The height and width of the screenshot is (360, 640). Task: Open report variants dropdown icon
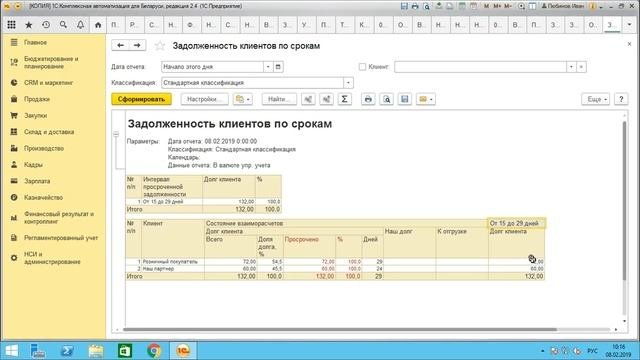point(242,99)
